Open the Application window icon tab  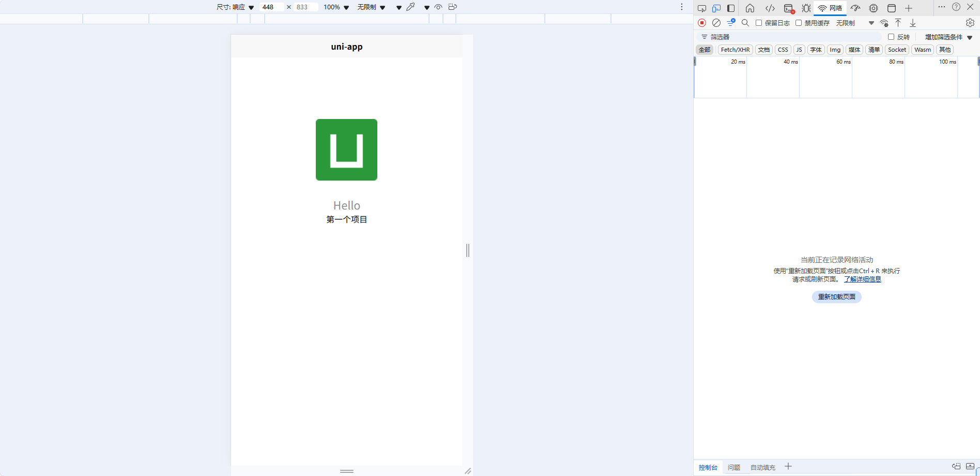point(892,8)
